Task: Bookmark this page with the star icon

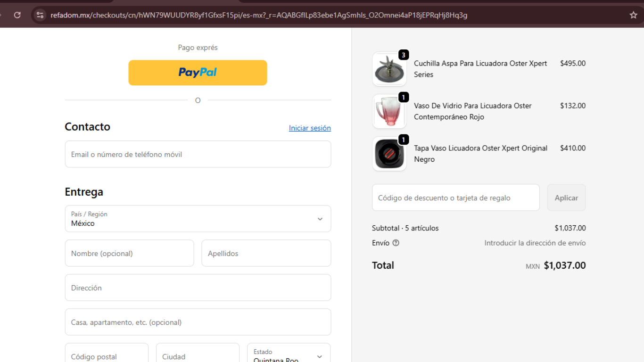Action: coord(633,15)
